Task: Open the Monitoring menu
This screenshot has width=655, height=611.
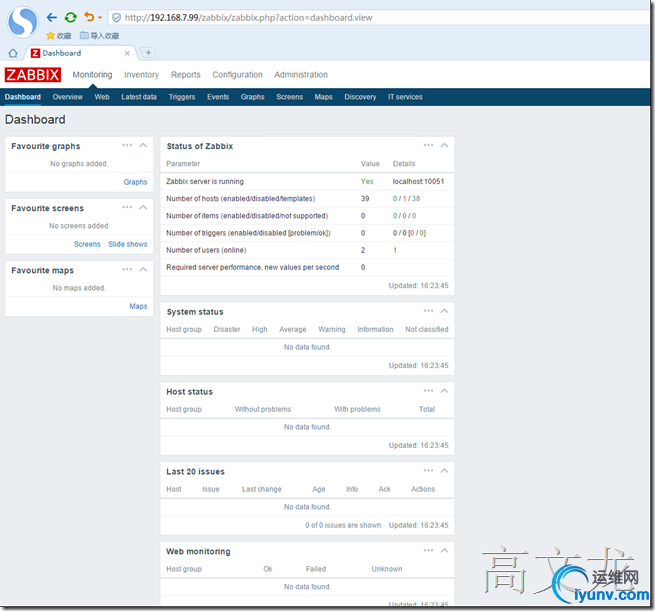Action: pyautogui.click(x=92, y=75)
